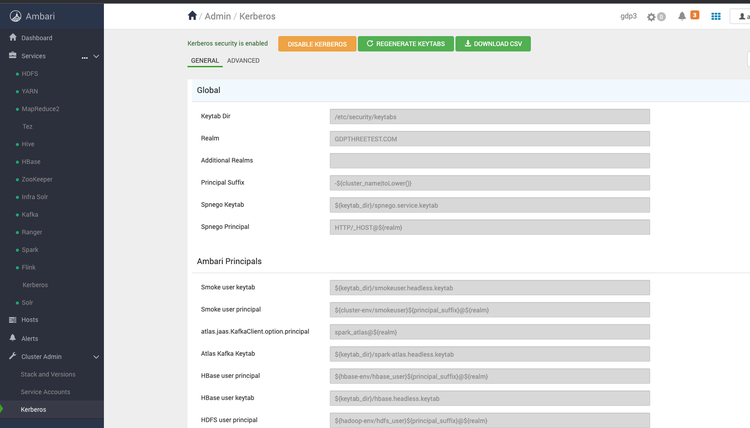This screenshot has width=750, height=428.
Task: Click the Hosts icon in sidebar
Action: coord(12,320)
